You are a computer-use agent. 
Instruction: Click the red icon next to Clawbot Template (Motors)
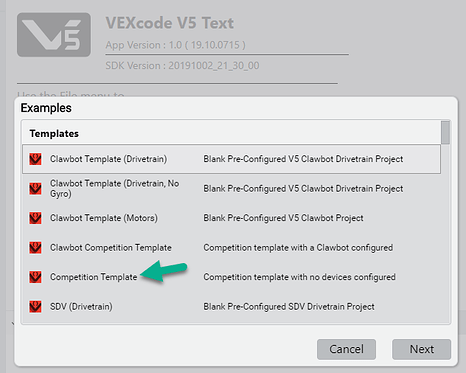(35, 218)
